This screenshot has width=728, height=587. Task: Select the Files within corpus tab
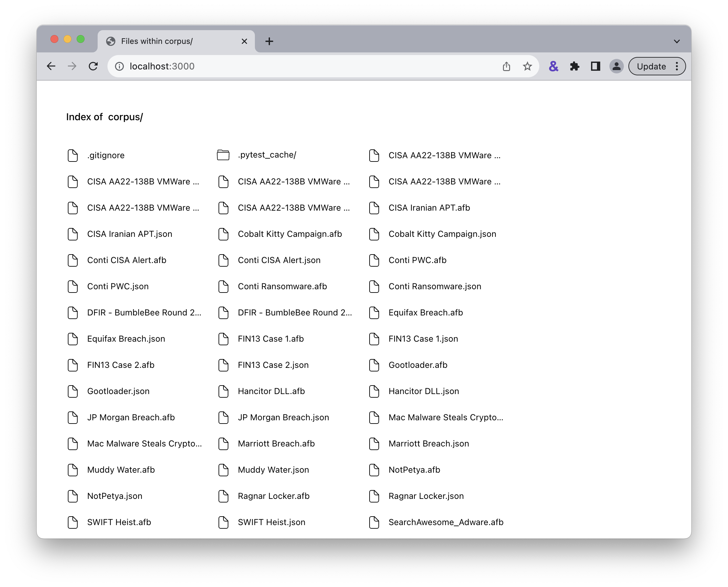click(x=157, y=41)
